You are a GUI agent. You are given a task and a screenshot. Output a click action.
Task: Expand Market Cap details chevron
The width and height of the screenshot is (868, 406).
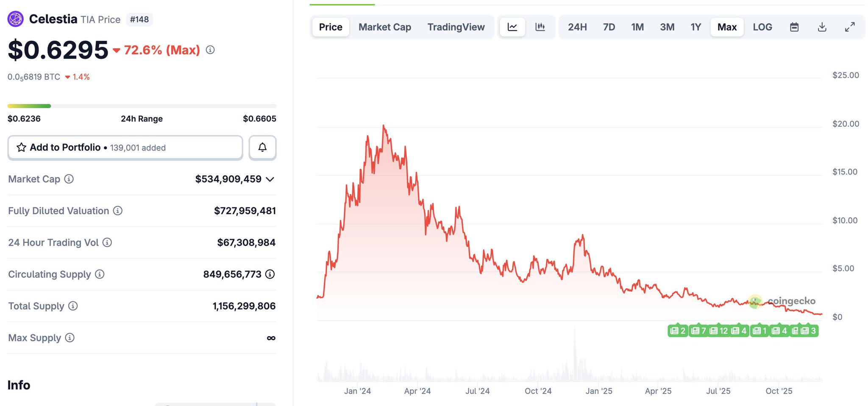(x=270, y=179)
